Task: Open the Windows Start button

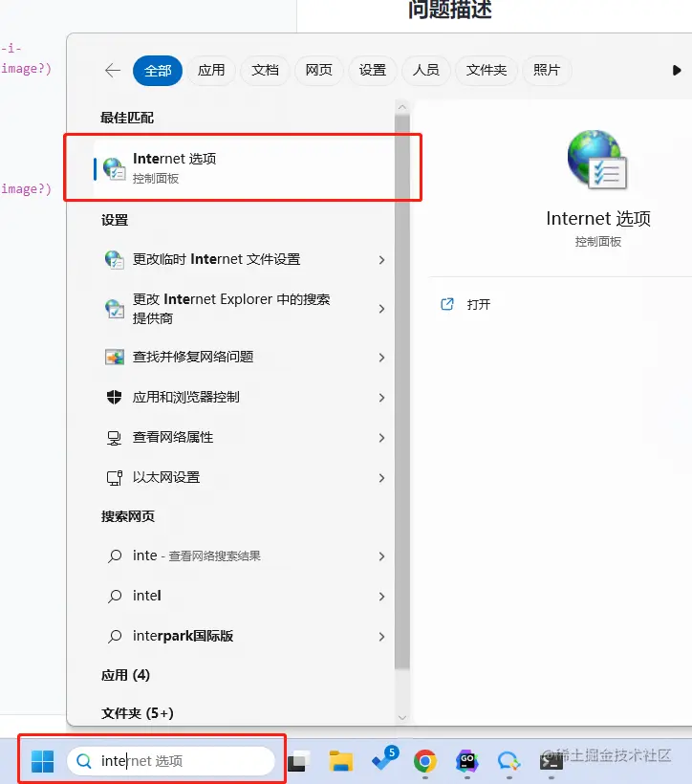Action: pos(42,761)
